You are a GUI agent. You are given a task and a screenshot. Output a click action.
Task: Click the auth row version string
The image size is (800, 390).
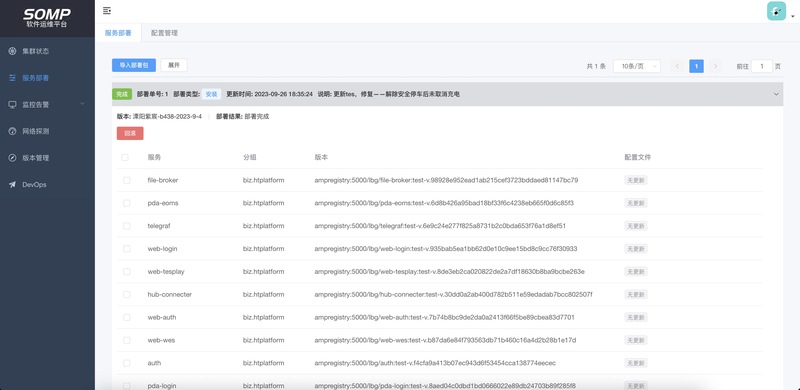click(x=435, y=363)
